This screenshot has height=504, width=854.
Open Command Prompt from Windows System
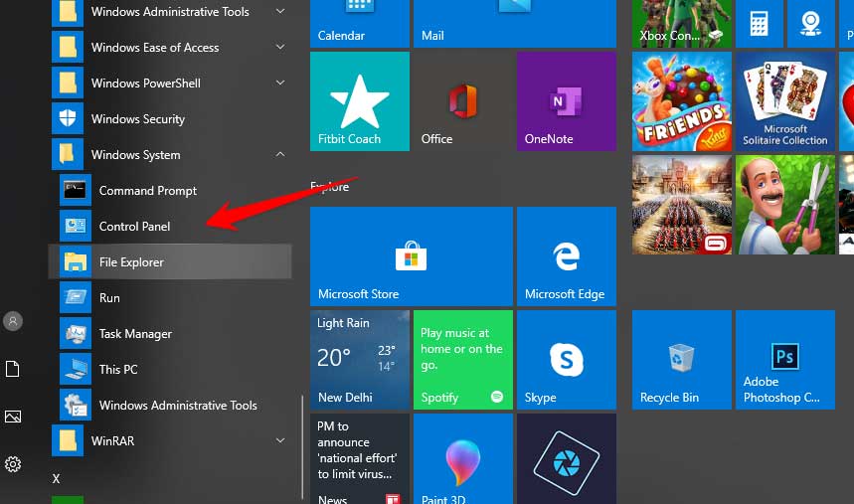(170, 191)
